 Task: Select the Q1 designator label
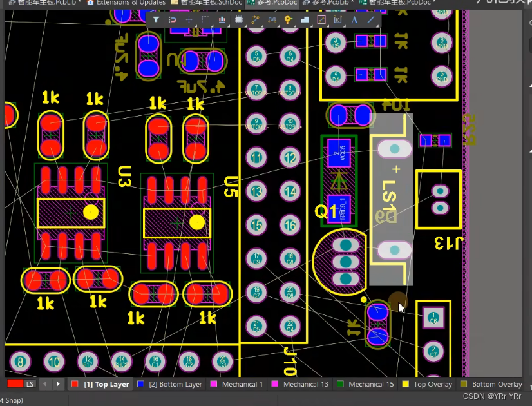click(325, 211)
